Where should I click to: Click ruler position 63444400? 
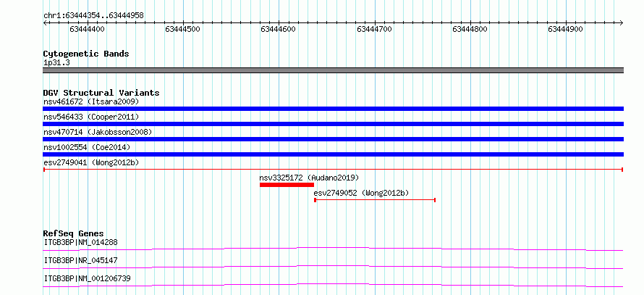point(87,29)
